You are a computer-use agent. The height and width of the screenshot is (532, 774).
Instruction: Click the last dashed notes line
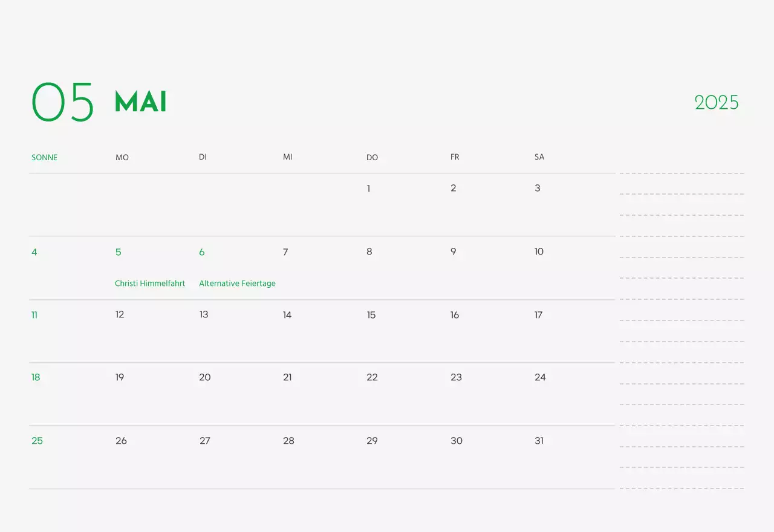pos(681,488)
